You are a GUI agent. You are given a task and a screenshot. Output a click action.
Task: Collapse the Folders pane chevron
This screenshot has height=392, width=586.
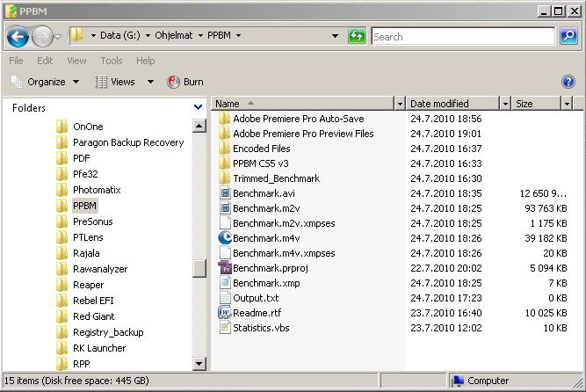click(x=198, y=107)
